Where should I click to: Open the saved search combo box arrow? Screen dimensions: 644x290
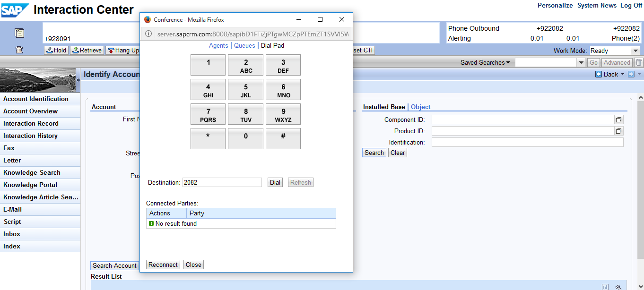coord(581,62)
